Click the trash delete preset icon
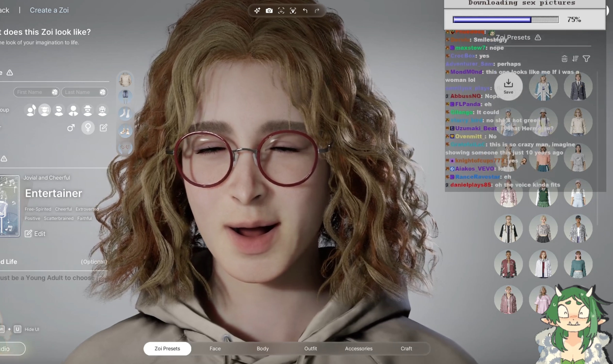The width and height of the screenshot is (613, 364). pos(564,59)
